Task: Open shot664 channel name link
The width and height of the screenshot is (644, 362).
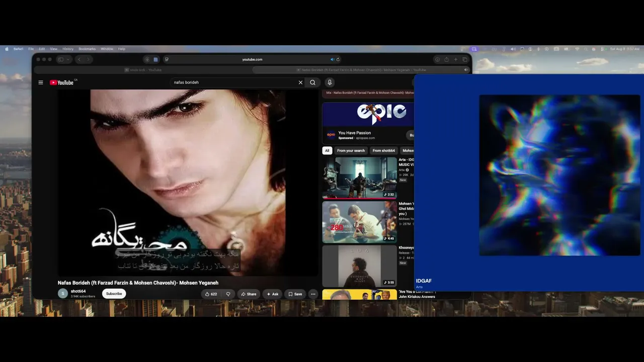Action: pyautogui.click(x=78, y=291)
